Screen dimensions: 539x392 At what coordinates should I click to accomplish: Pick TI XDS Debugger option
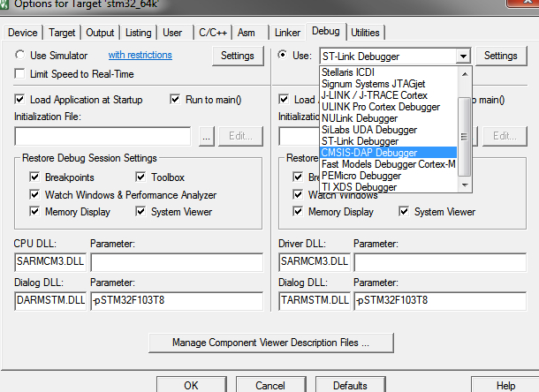coord(389,187)
